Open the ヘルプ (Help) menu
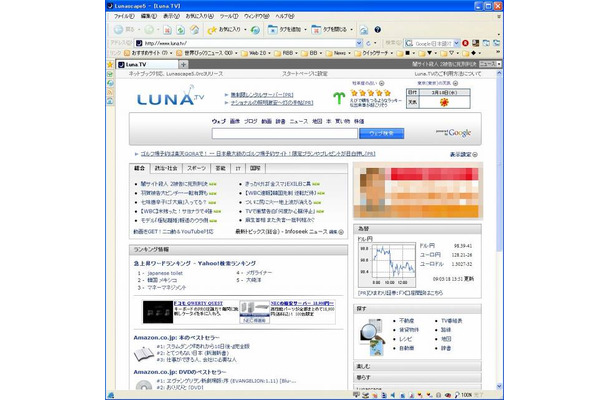 285,16
